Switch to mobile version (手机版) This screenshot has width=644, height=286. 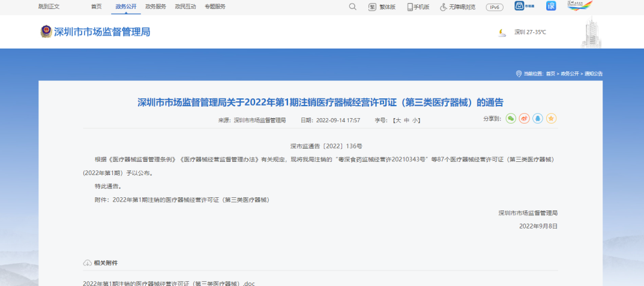point(418,7)
